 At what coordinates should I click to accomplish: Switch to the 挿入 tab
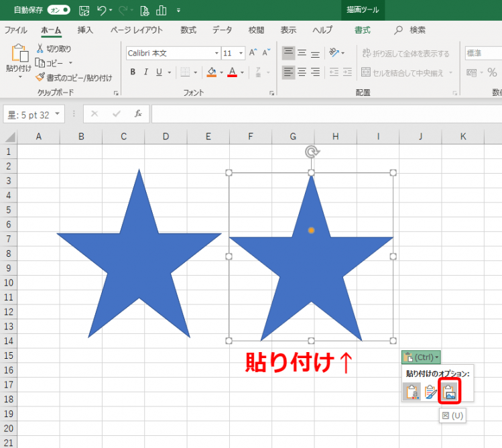click(85, 30)
